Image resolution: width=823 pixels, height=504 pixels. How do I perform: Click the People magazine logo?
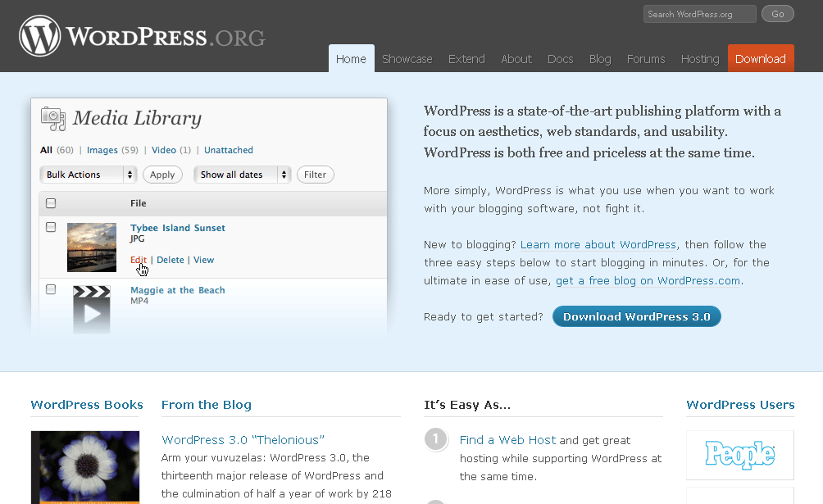[x=740, y=455]
